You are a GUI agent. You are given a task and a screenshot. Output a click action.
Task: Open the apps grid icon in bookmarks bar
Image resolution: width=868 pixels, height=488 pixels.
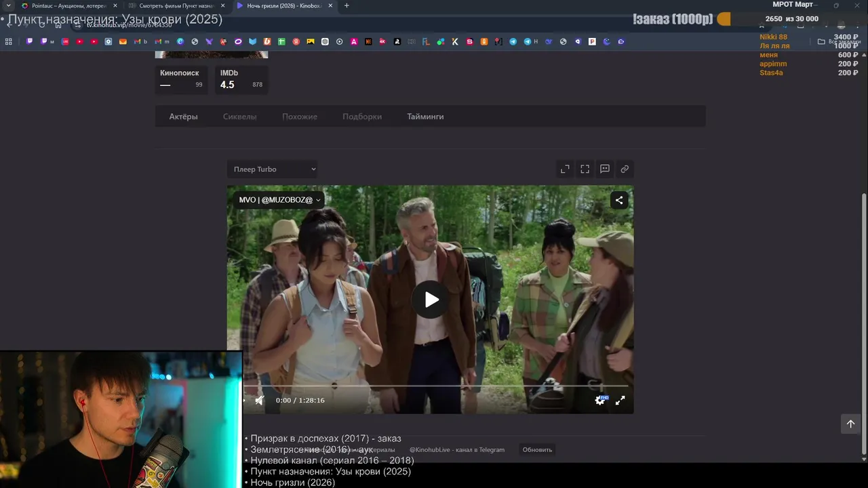coord(9,41)
